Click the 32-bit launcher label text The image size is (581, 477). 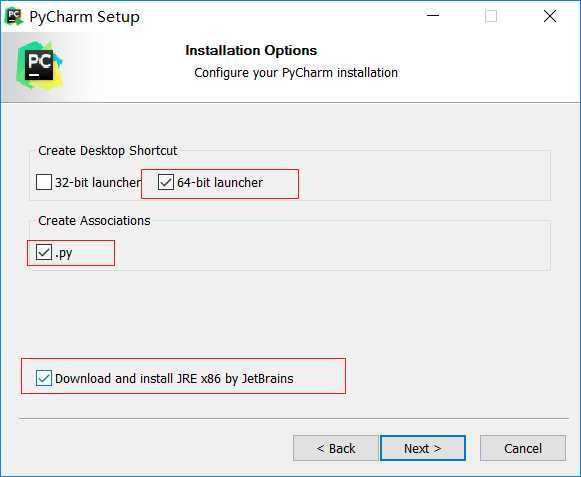pos(98,182)
